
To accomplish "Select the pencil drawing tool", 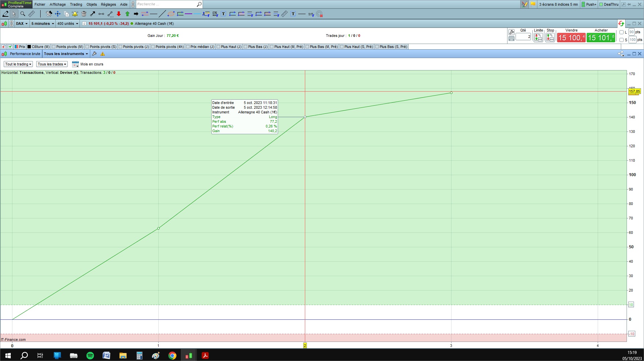I will [x=5, y=14].
